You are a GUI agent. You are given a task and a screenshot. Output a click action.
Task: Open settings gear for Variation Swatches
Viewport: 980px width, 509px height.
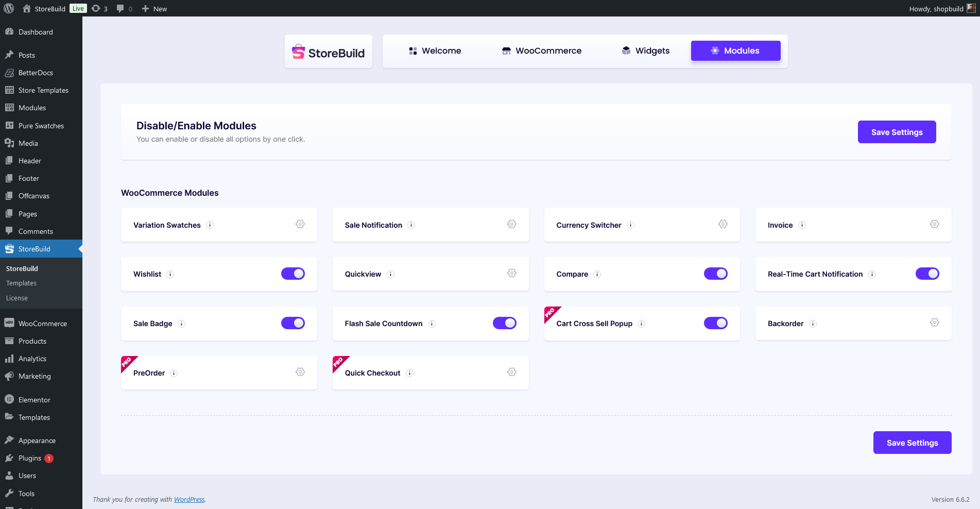(300, 224)
